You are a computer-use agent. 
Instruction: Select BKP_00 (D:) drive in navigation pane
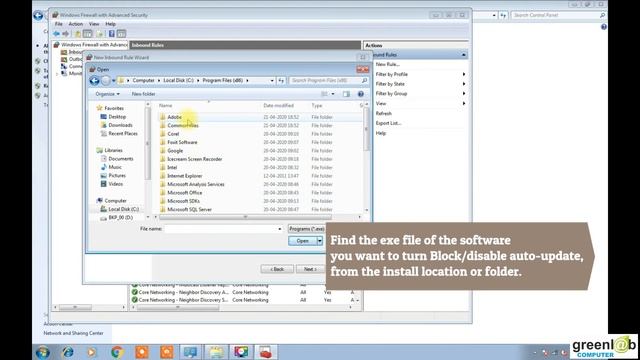pos(120,218)
